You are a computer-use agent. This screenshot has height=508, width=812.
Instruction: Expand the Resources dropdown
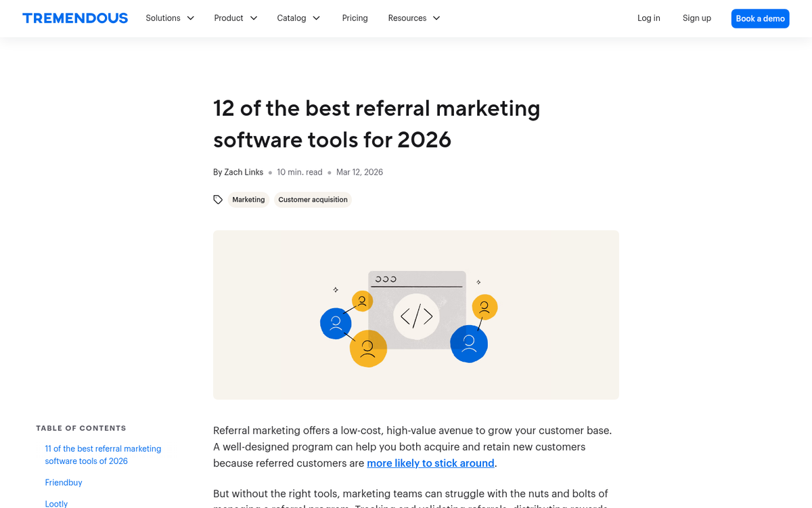point(436,18)
